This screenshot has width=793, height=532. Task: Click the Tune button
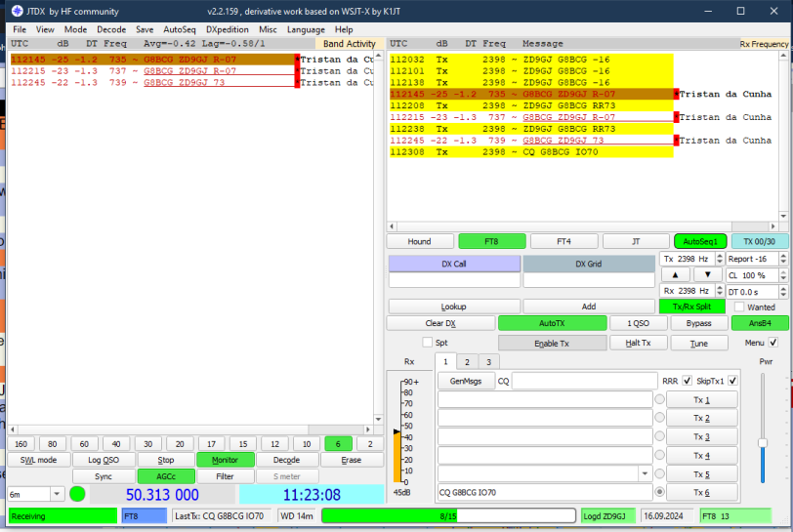click(699, 344)
